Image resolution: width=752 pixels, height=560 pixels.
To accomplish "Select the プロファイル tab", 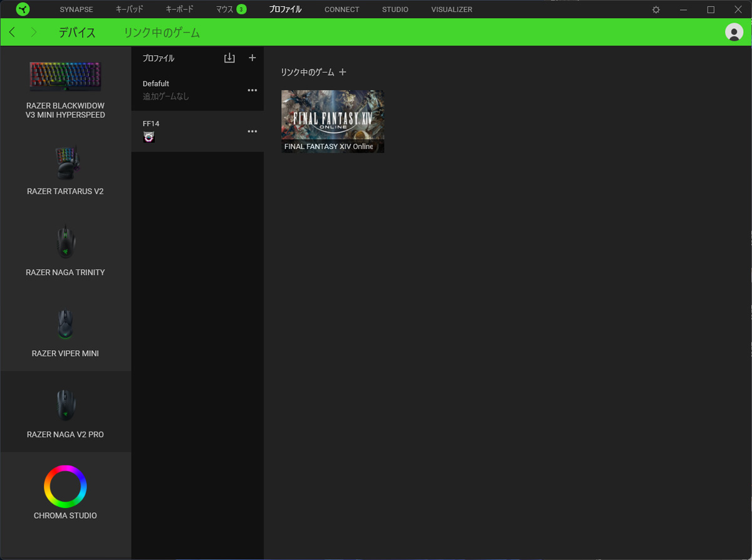I will click(285, 9).
